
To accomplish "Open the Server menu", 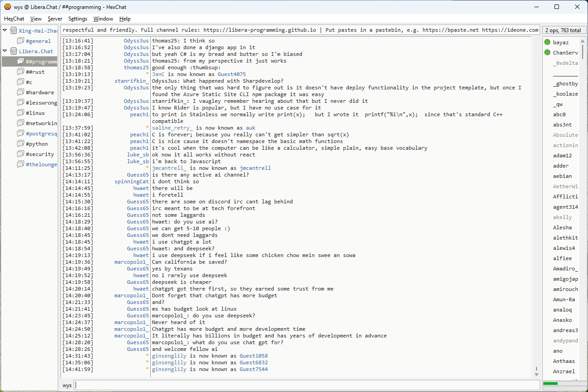I will click(x=55, y=19).
